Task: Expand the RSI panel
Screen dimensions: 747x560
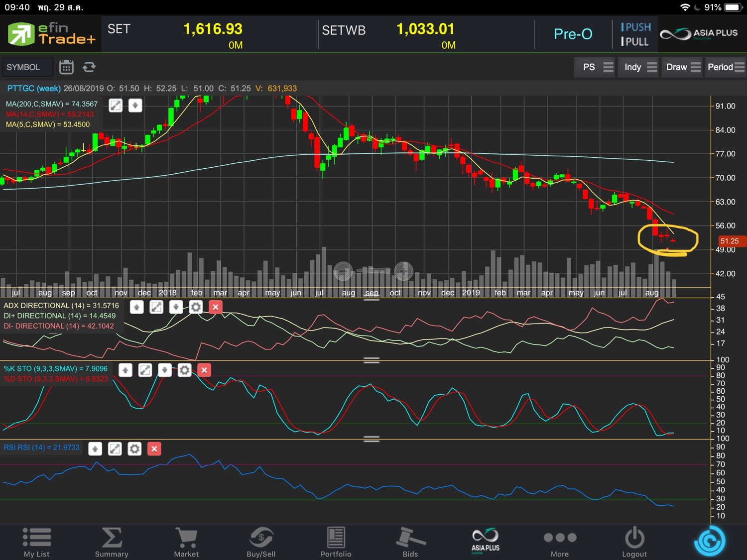Action: click(x=115, y=449)
